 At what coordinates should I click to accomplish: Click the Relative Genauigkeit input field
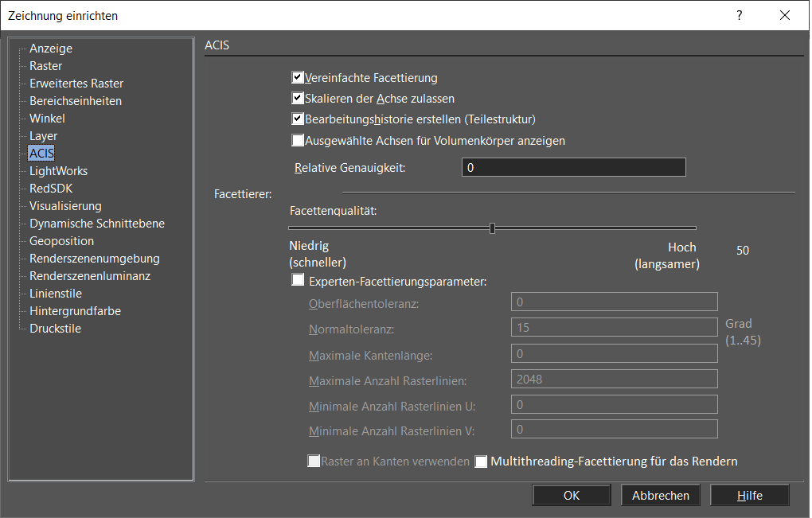574,168
